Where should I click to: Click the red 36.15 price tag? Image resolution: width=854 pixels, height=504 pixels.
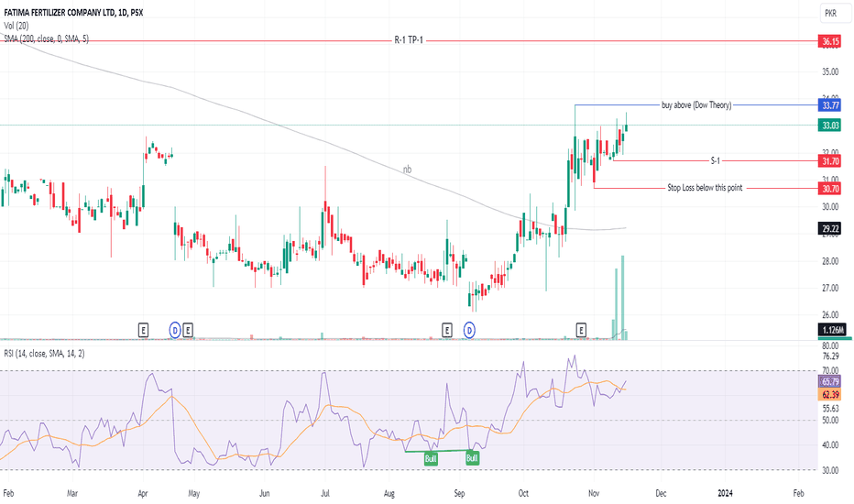830,41
